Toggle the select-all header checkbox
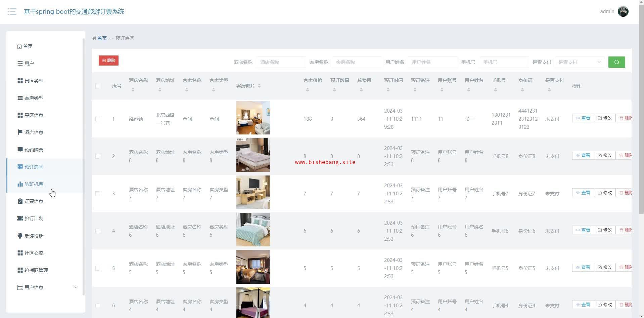The height and width of the screenshot is (318, 644). tap(98, 86)
